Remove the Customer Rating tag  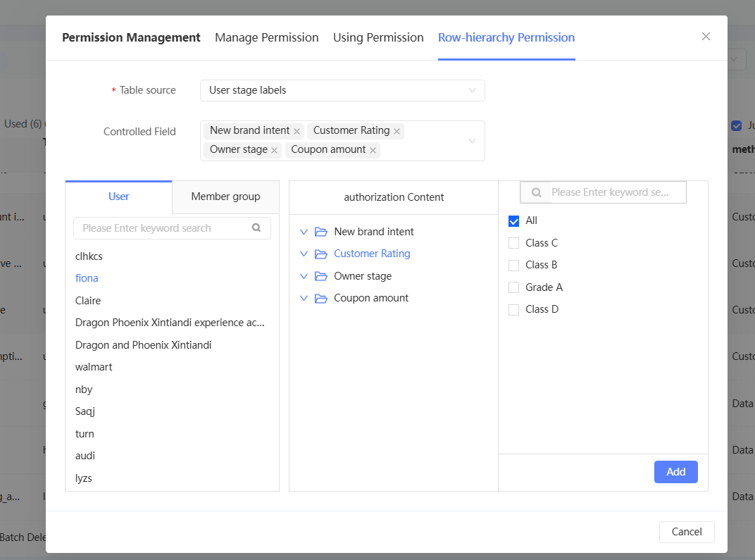pyautogui.click(x=397, y=131)
